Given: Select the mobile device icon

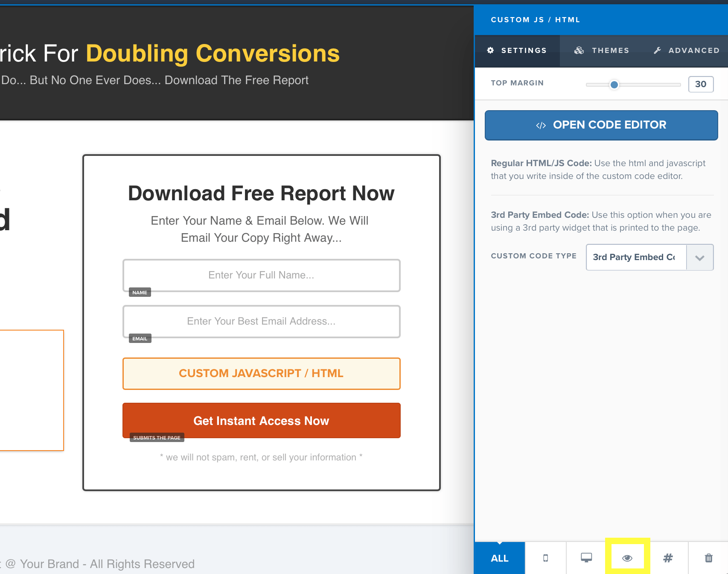Looking at the screenshot, I should [545, 558].
